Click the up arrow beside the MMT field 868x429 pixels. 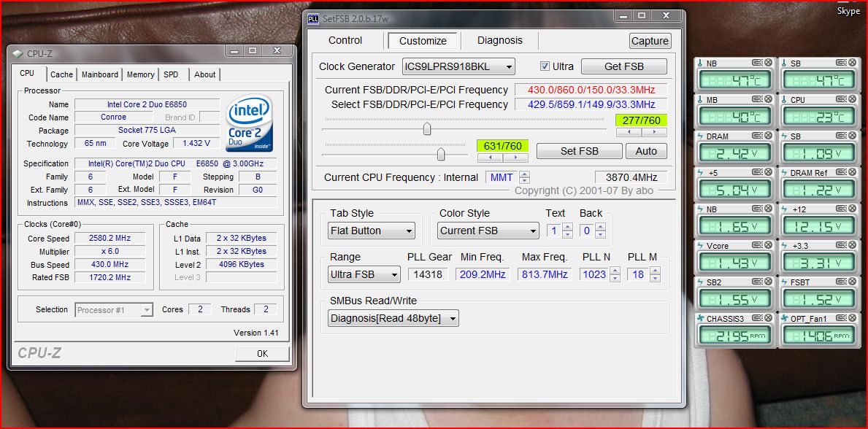tap(525, 174)
